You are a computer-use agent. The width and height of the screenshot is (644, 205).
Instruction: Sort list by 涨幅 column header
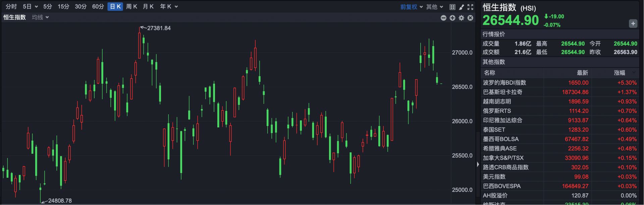click(x=620, y=73)
